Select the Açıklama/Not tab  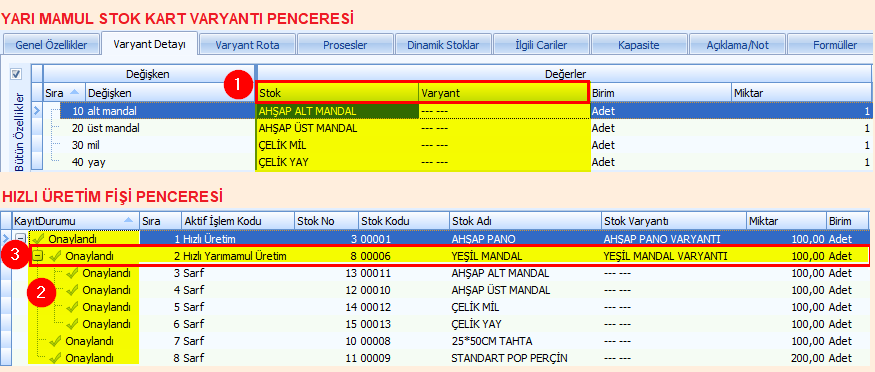(737, 45)
